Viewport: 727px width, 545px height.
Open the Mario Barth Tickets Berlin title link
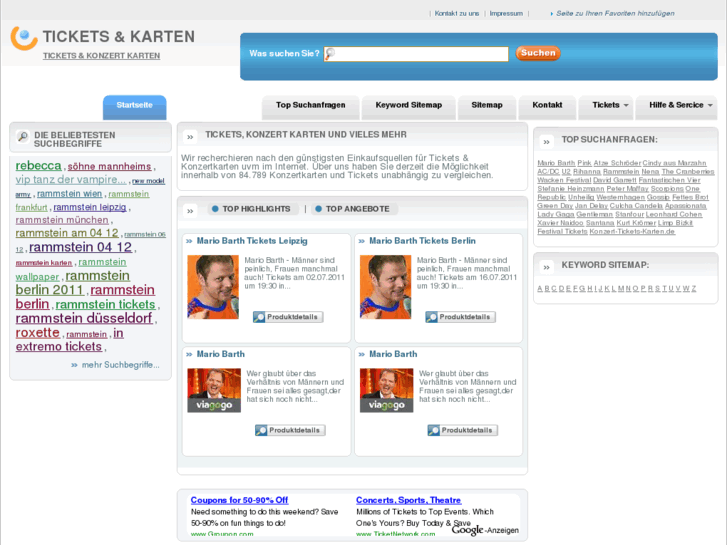point(422,241)
